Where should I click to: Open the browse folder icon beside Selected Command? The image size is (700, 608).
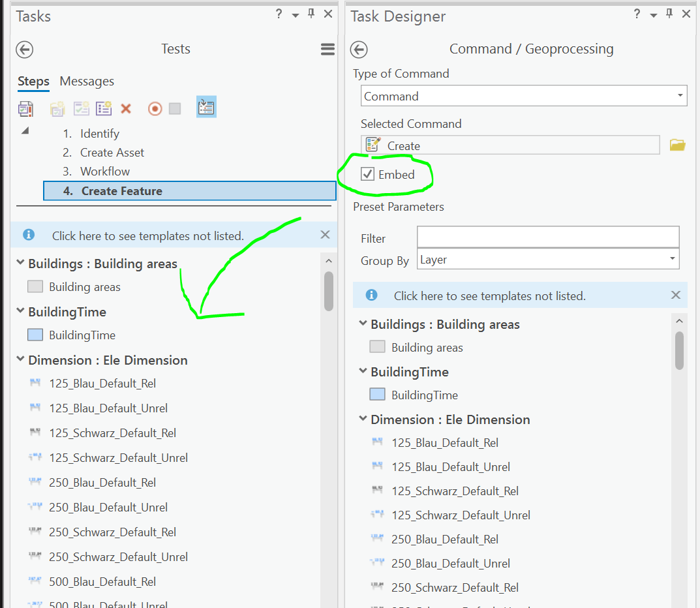pos(677,144)
